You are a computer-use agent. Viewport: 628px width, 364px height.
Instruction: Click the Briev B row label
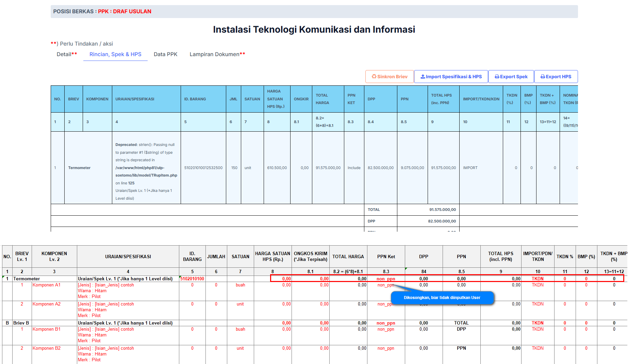pyautogui.click(x=21, y=323)
